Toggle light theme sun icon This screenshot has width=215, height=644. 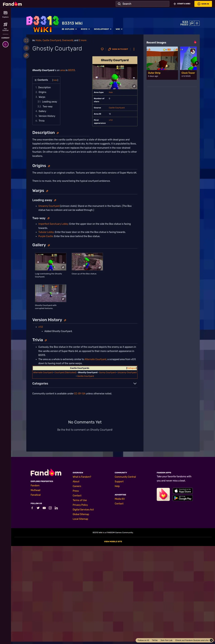click(197, 23)
